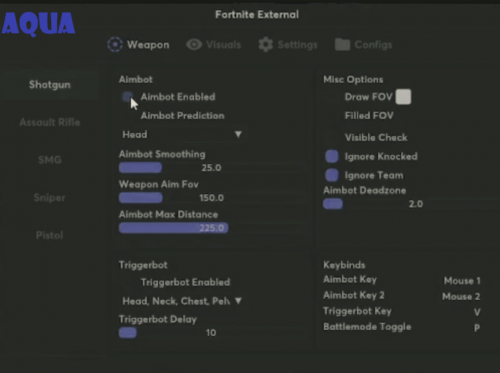Screen dimensions: 500x373
Task: Click the Mouse 1 Aimbot Key binding
Action: (462, 281)
